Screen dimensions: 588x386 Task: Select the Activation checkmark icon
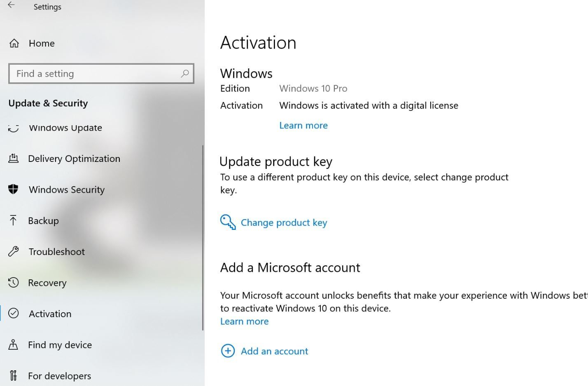click(x=14, y=313)
